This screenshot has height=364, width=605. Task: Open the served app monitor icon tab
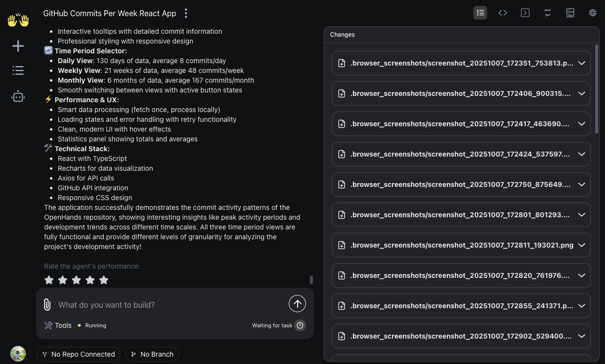point(570,13)
